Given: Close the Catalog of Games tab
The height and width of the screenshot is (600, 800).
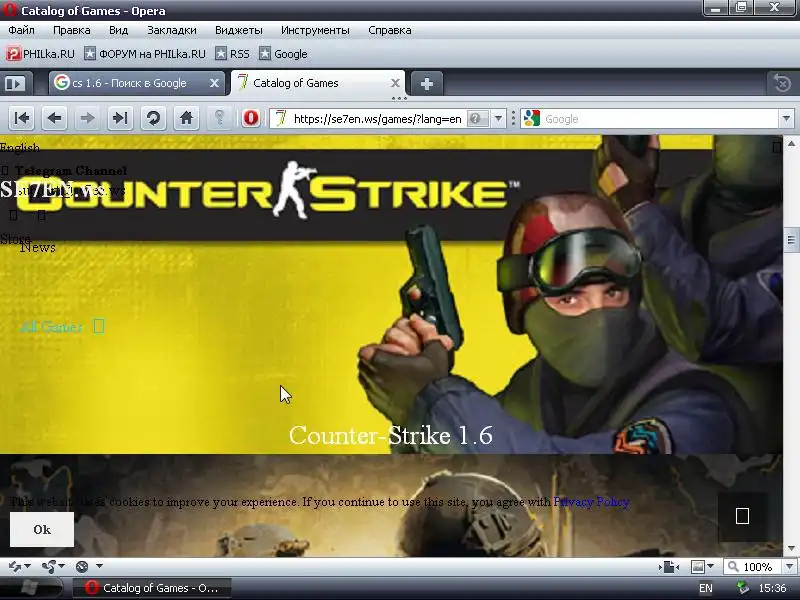Looking at the screenshot, I should click(395, 83).
